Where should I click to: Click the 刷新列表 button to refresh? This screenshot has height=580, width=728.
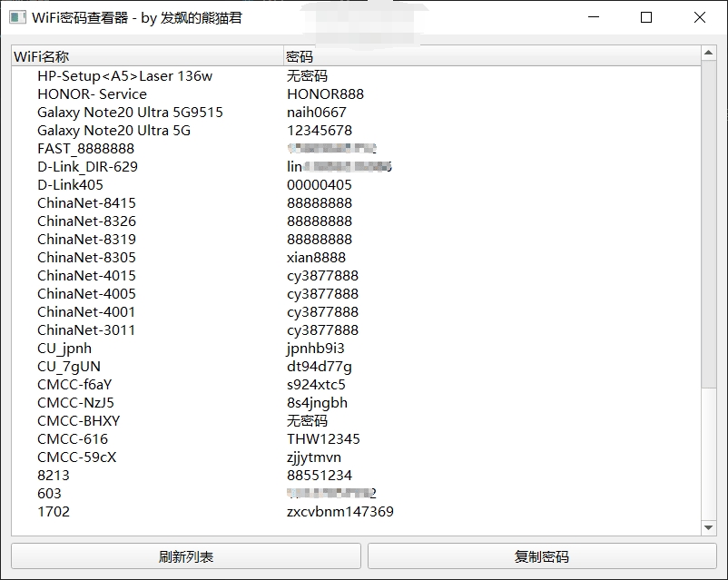click(185, 556)
